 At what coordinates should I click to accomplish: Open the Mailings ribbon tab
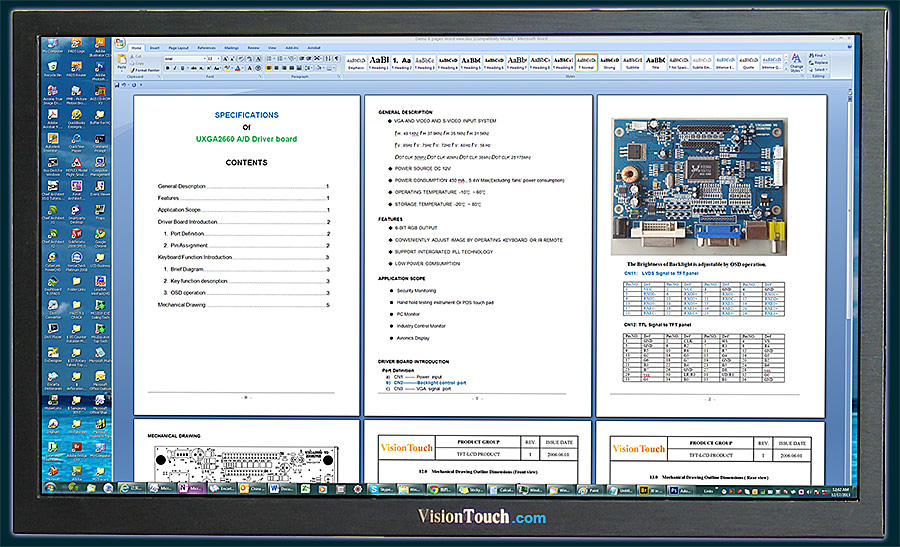[231, 47]
